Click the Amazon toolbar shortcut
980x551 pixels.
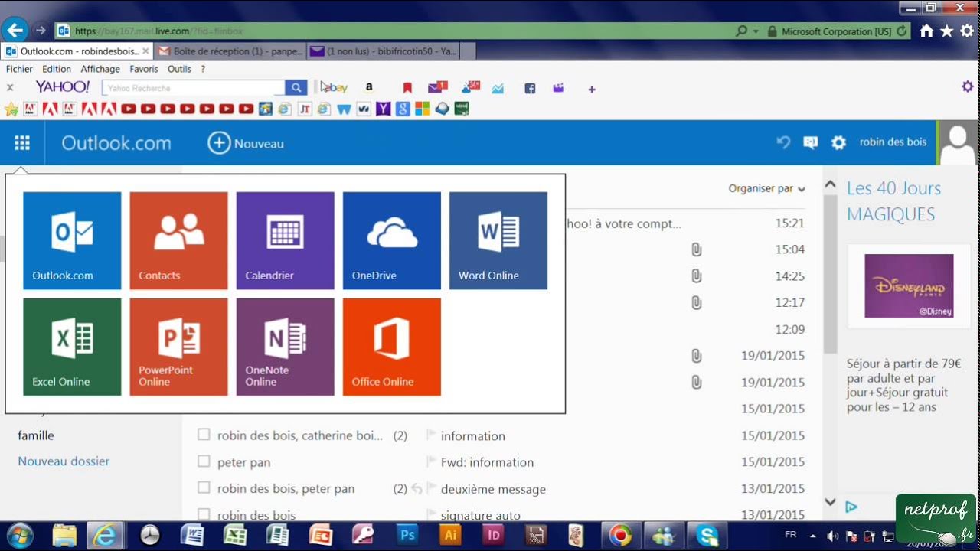(369, 88)
